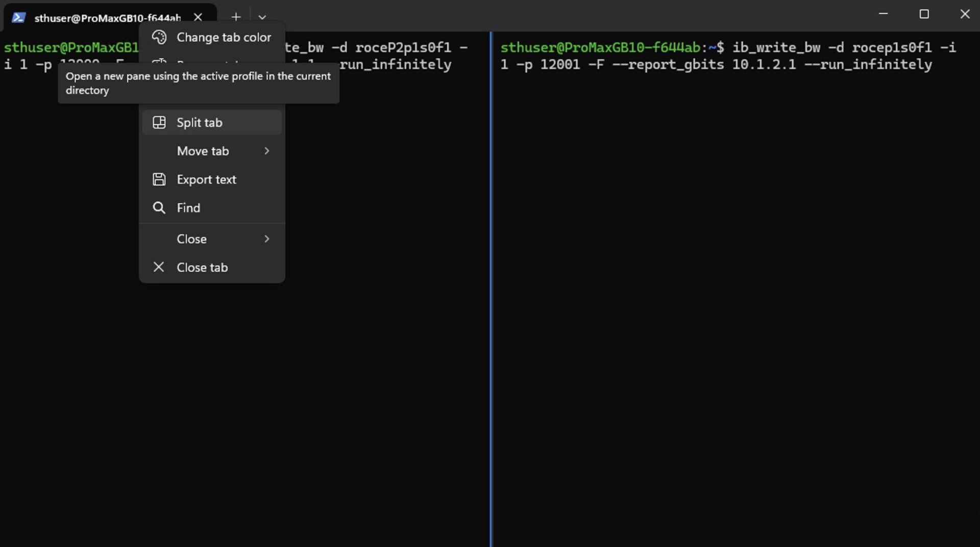Click the grid icon next to Split tab
980x547 pixels.
coord(159,122)
